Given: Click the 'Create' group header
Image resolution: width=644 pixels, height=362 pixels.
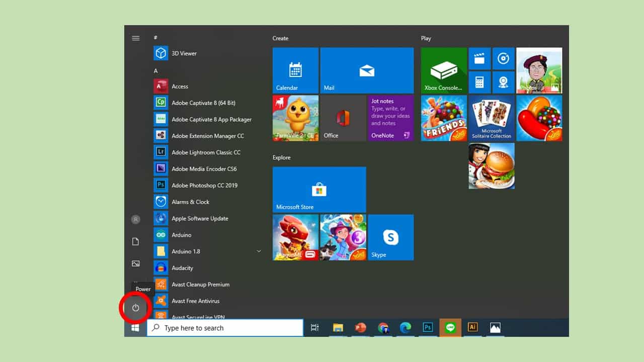Looking at the screenshot, I should pos(280,38).
